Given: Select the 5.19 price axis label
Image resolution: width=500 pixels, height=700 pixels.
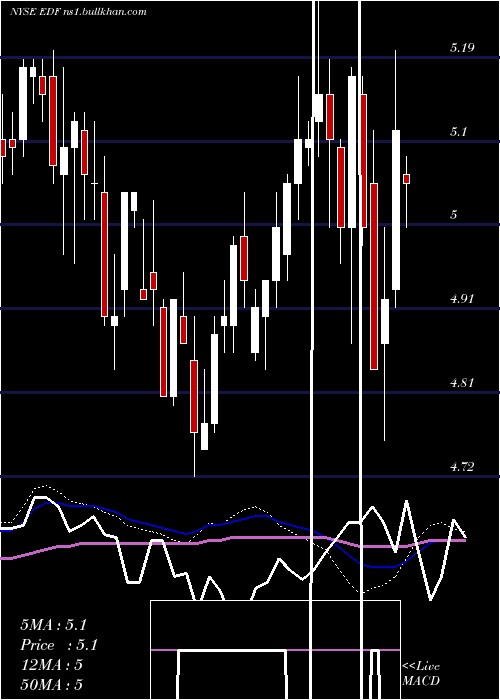Looking at the screenshot, I should coord(462,48).
